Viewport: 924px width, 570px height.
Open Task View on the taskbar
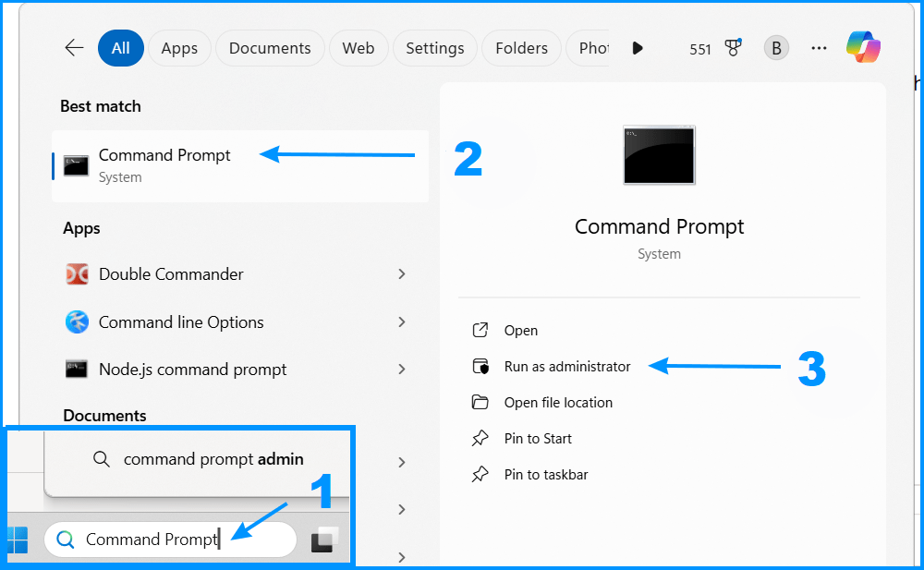point(324,540)
